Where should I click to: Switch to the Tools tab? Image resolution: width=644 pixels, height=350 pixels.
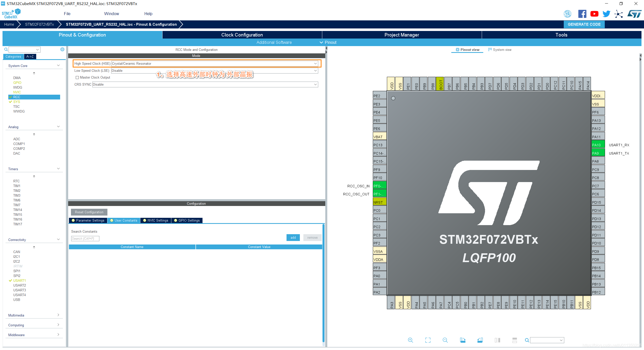point(561,35)
